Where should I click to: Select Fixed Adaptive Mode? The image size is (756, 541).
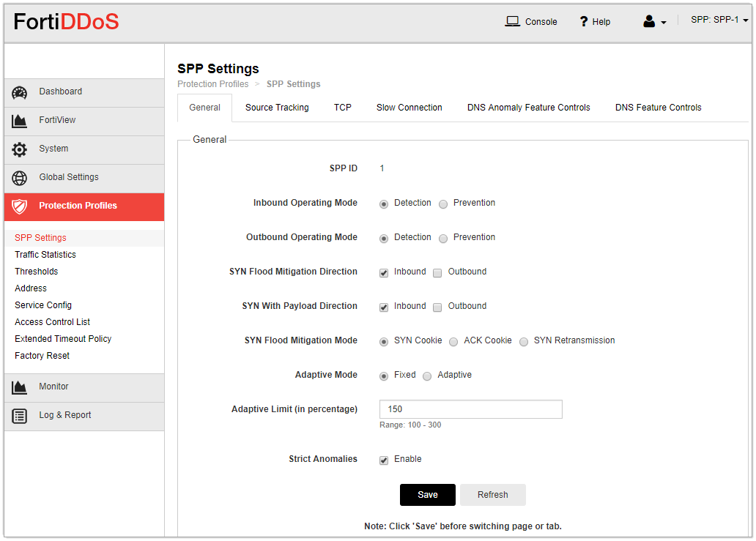pyautogui.click(x=384, y=376)
